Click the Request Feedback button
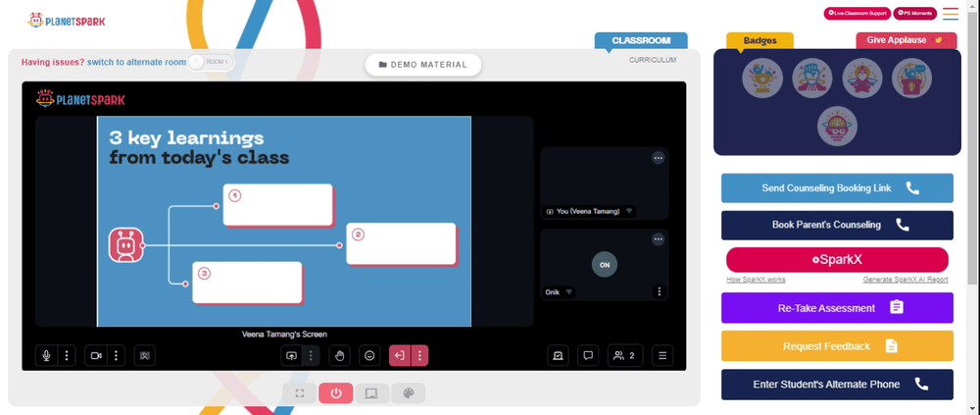This screenshot has height=415, width=980. coord(837,346)
